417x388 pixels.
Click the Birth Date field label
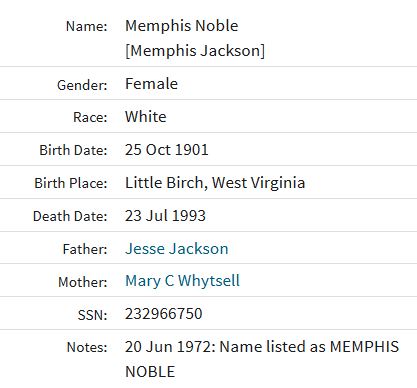pyautogui.click(x=73, y=150)
